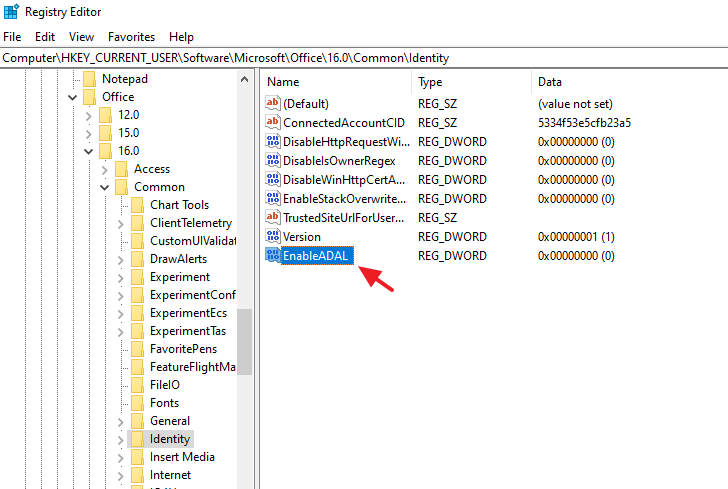Click the tree pane scrollbar thumb
The width and height of the screenshot is (728, 489).
(244, 341)
